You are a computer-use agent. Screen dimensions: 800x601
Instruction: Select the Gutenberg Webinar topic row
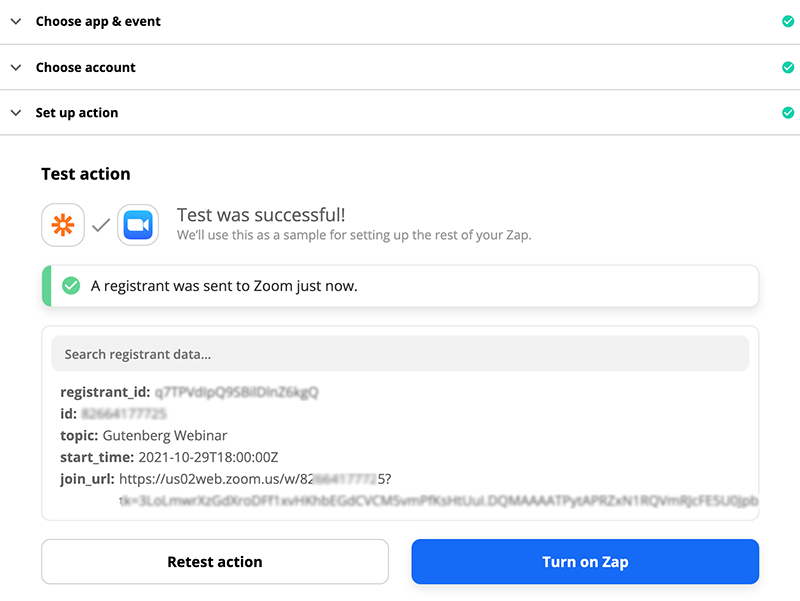[164, 435]
